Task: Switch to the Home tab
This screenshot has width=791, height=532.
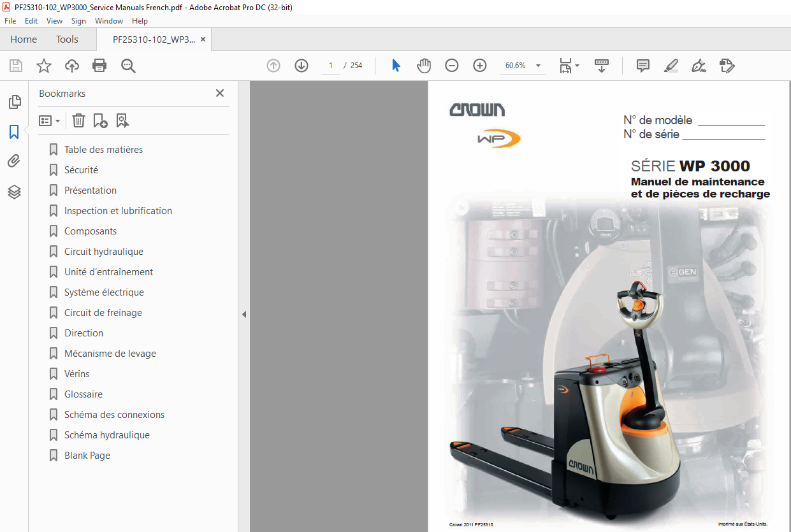Action: point(24,40)
